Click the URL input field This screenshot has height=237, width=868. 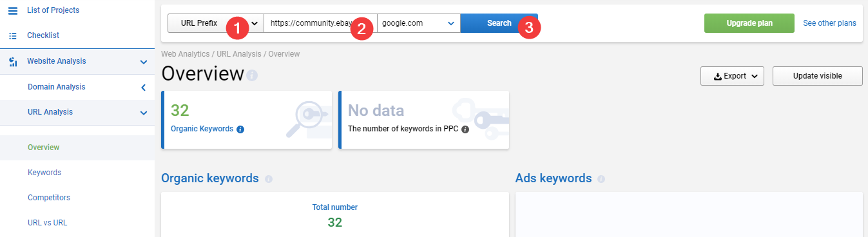pos(321,23)
